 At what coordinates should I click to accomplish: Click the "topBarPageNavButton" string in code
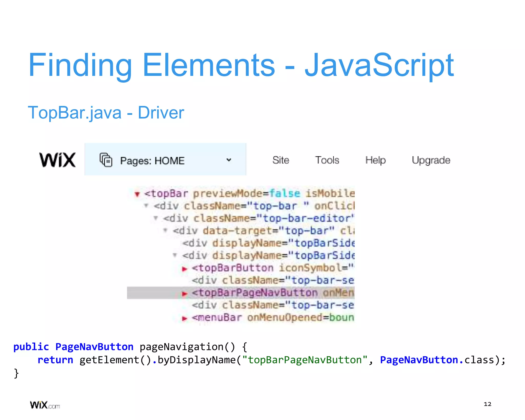305,360
